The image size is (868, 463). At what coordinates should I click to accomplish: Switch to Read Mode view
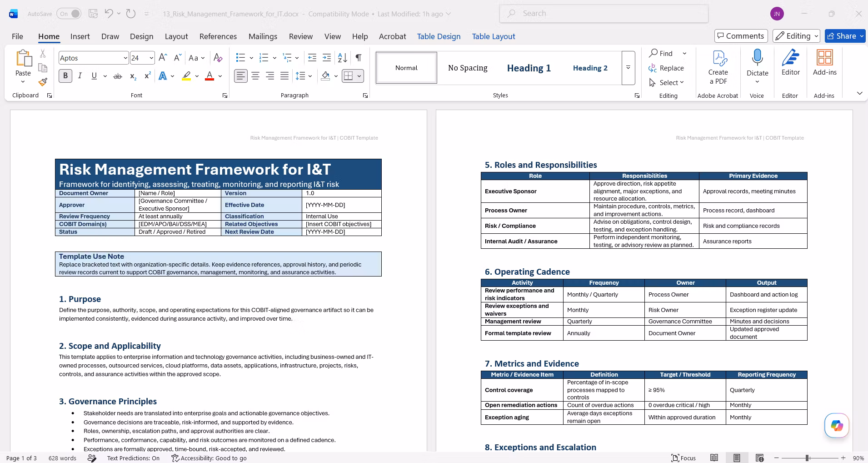tap(714, 458)
